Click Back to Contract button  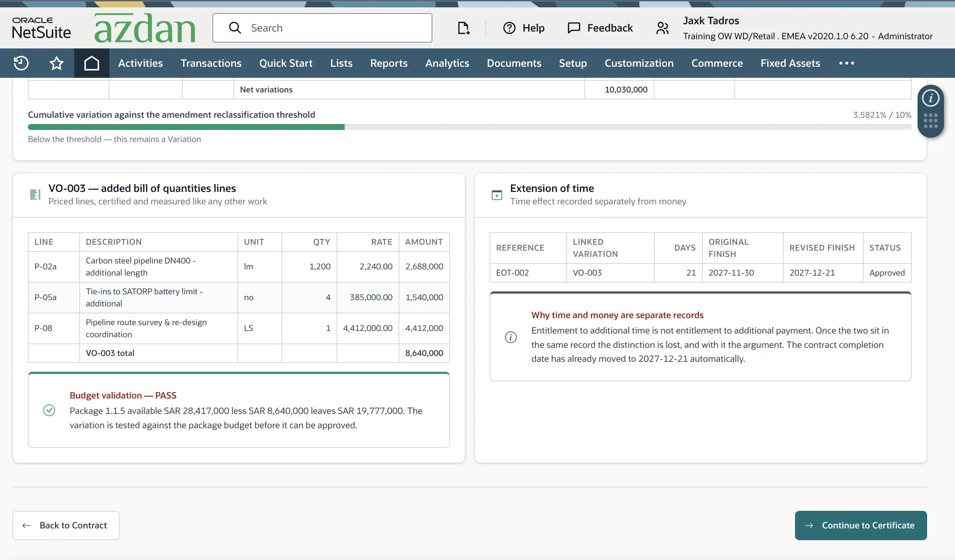pyautogui.click(x=66, y=525)
